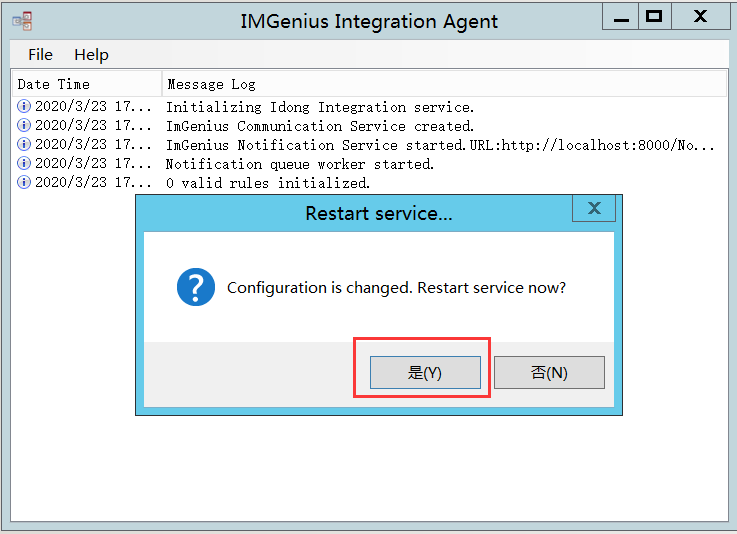Open the File menu

coord(40,54)
